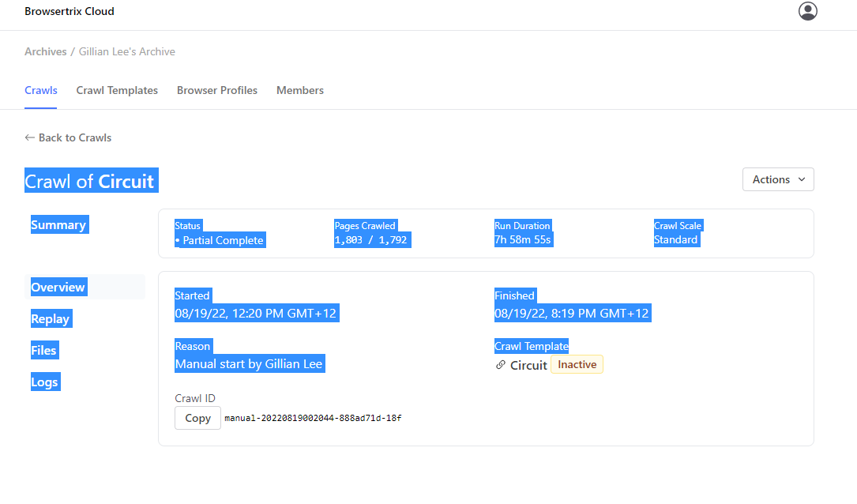Navigate to Archives via the breadcrumb
This screenshot has height=504, width=857.
click(45, 51)
